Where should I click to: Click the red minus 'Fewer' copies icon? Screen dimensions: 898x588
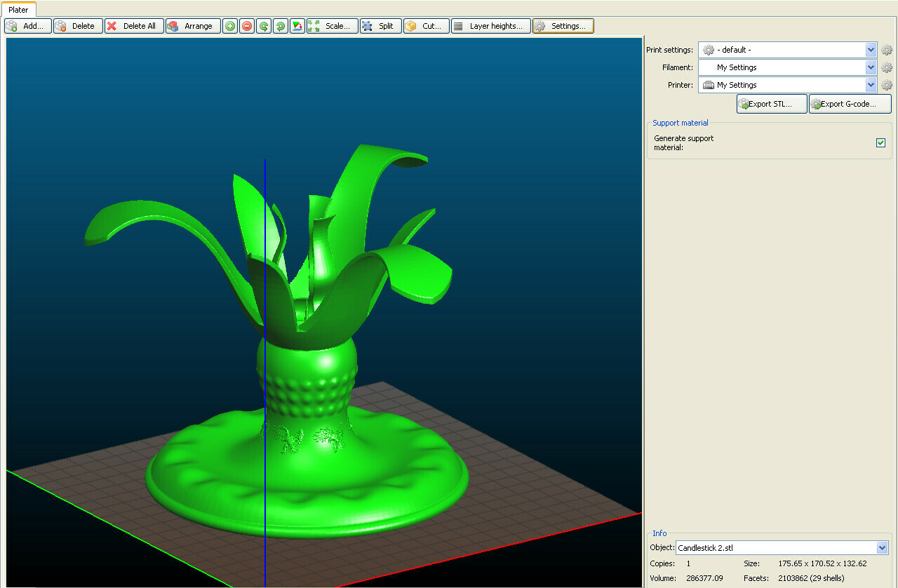247,26
